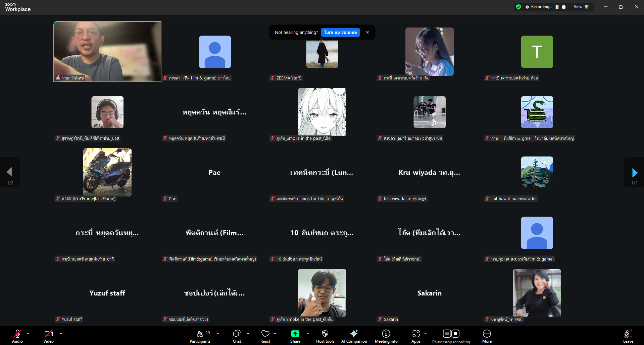644x345 pixels.
Task: Expand video options arrow next to Video
Action: (x=61, y=334)
